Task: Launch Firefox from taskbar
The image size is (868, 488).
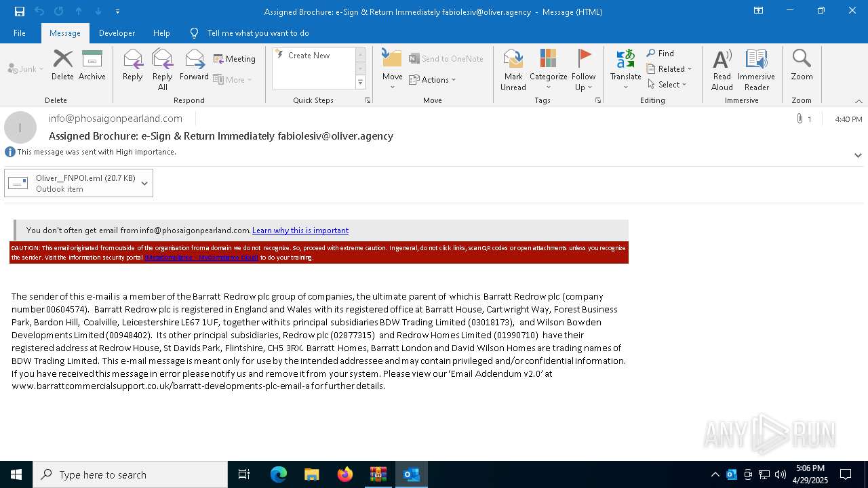Action: tap(345, 474)
